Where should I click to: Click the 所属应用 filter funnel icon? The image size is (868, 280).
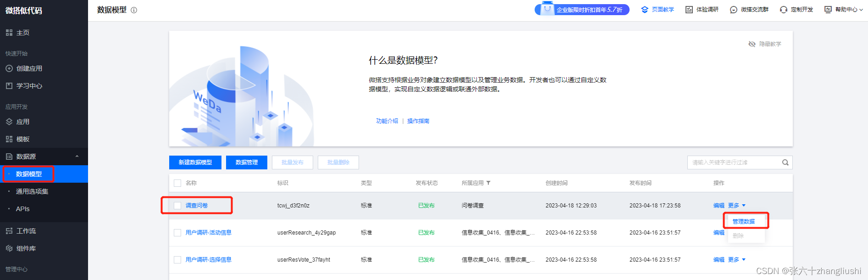point(488,183)
